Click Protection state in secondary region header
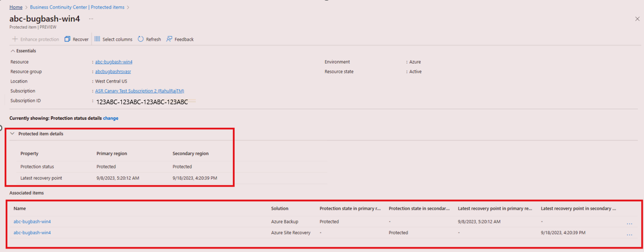Viewport: 644px width, 252px height. tap(419, 209)
